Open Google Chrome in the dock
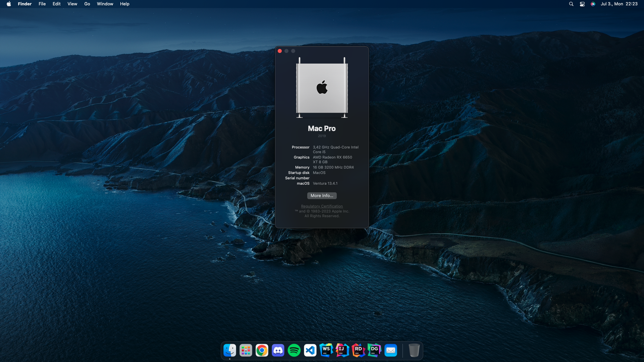The width and height of the screenshot is (644, 362). pyautogui.click(x=262, y=350)
